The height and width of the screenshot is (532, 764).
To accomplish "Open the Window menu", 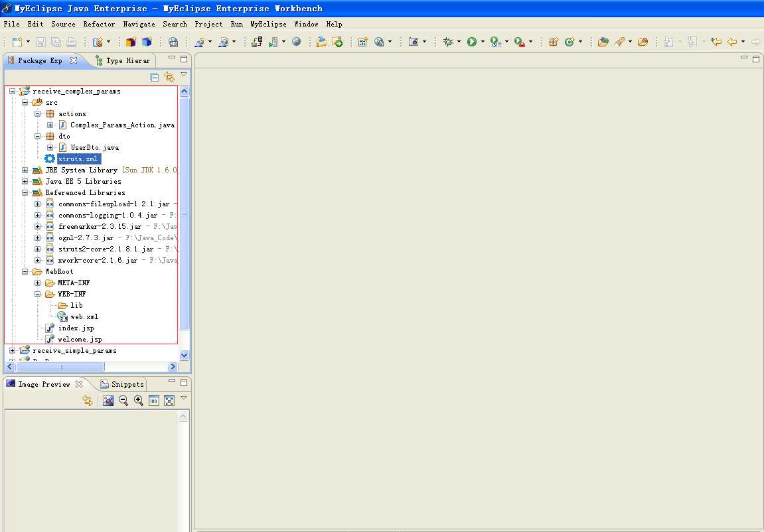I will point(306,24).
